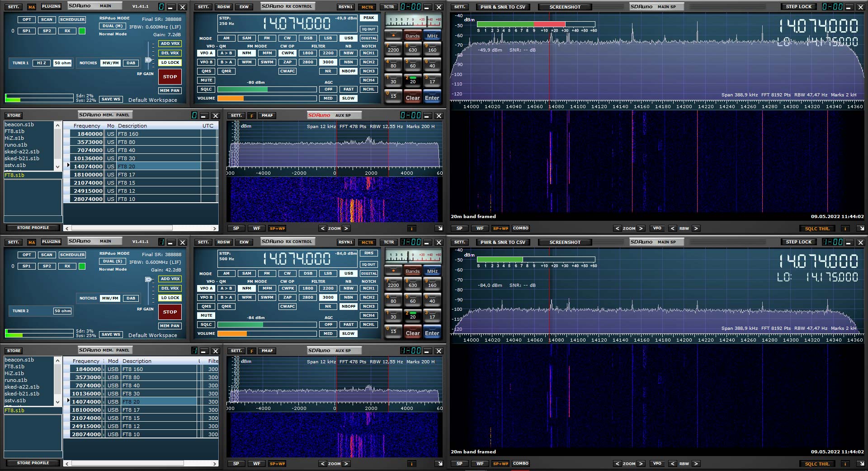
Task: Click the S-meter display in instance 0 RX Control
Action: (x=413, y=20)
